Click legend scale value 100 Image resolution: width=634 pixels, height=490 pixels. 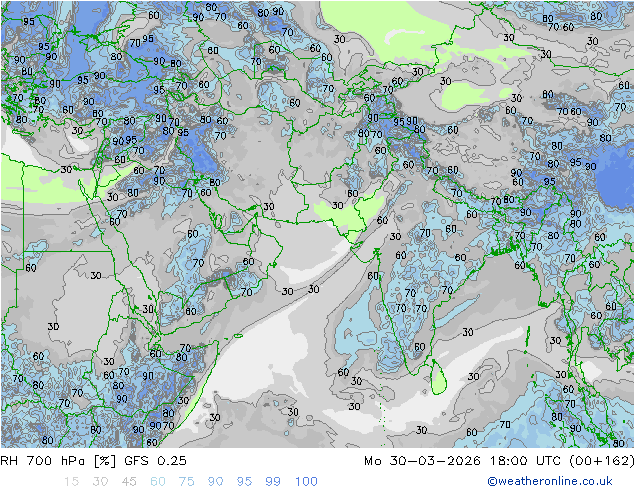306,481
